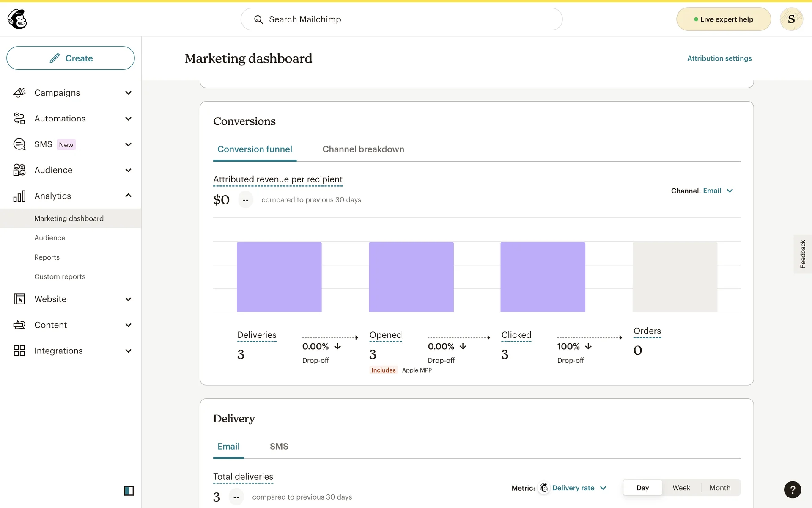This screenshot has width=812, height=508.
Task: Click the Mailchimp Freddie logo
Action: click(17, 19)
